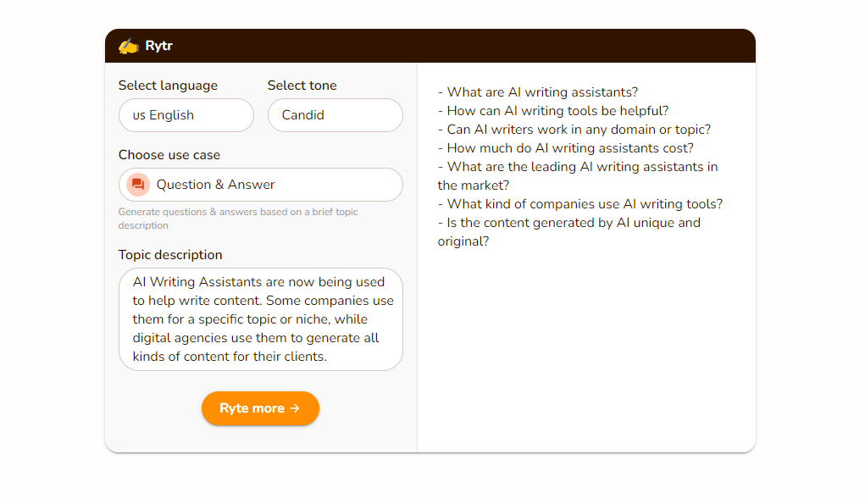Click the Rytr brand name in header
The width and height of the screenshot is (865, 504).
pos(158,46)
